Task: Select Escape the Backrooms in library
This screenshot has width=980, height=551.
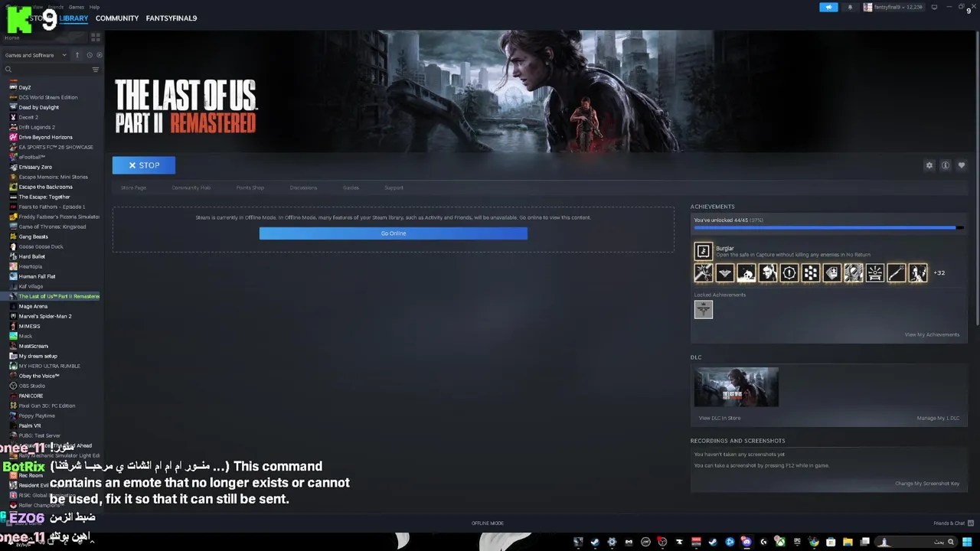Action: click(x=45, y=187)
